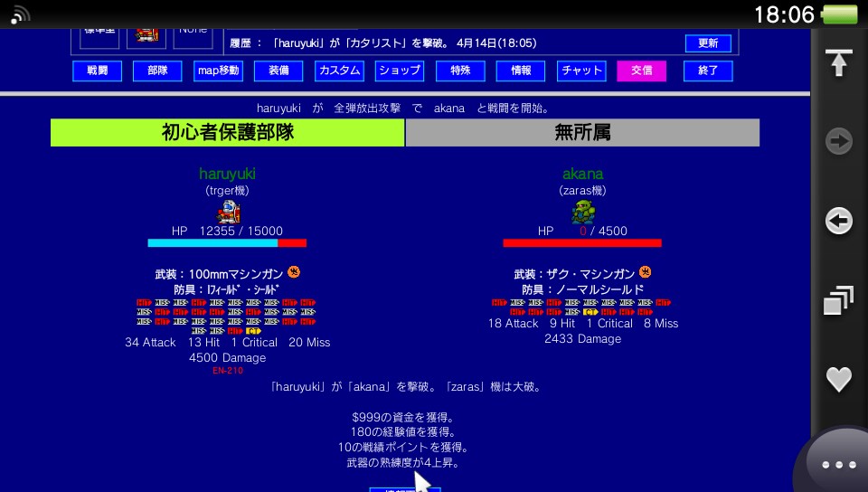Click the highlighted 交信 button

coord(642,71)
